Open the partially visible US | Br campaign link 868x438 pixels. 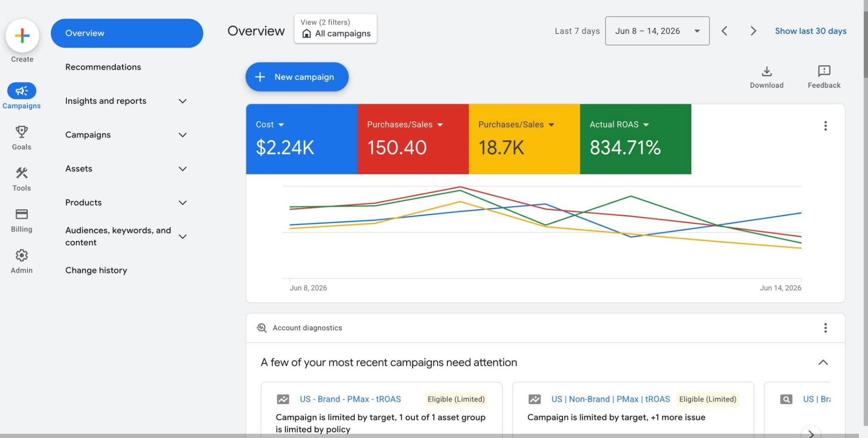[x=816, y=399]
